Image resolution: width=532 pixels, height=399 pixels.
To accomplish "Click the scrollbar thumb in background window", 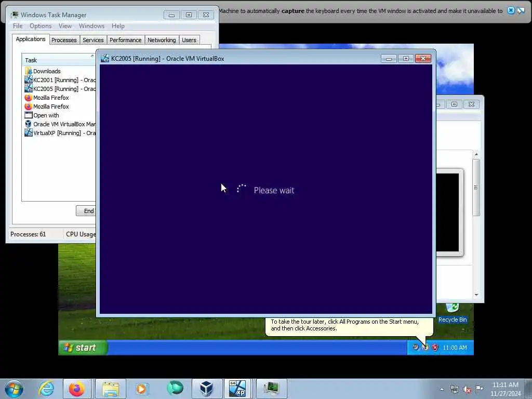I will point(476,187).
